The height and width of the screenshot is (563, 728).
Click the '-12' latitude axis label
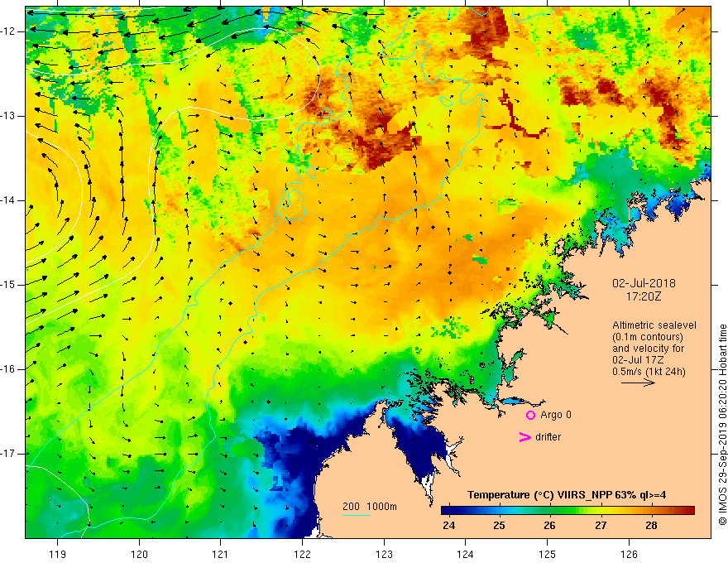point(8,31)
